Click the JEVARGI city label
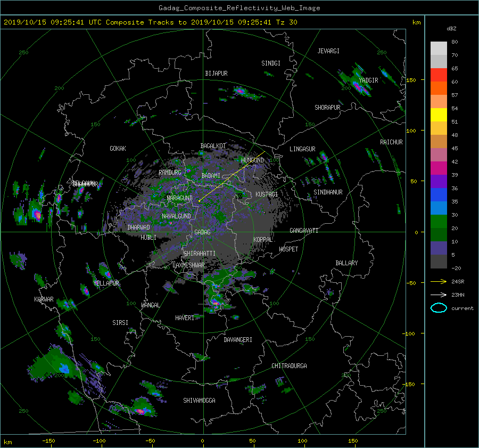This screenshot has height=448, width=479. (x=328, y=51)
